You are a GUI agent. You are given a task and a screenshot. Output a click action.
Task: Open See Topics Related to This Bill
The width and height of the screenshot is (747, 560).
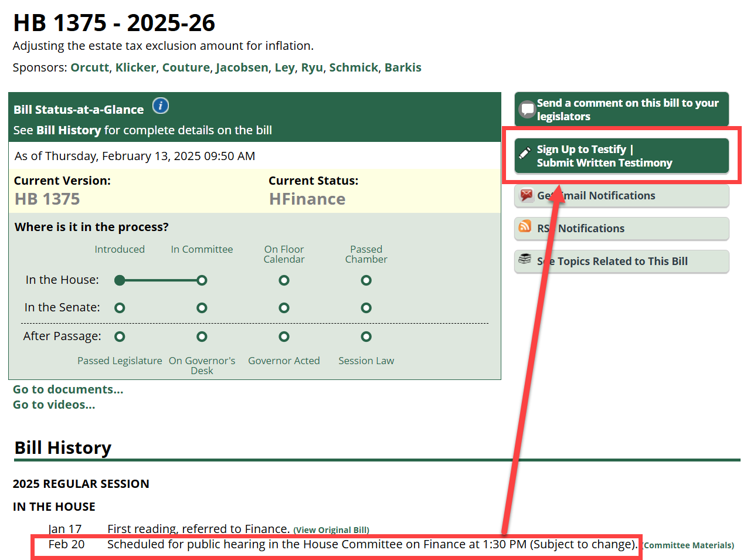[622, 262]
